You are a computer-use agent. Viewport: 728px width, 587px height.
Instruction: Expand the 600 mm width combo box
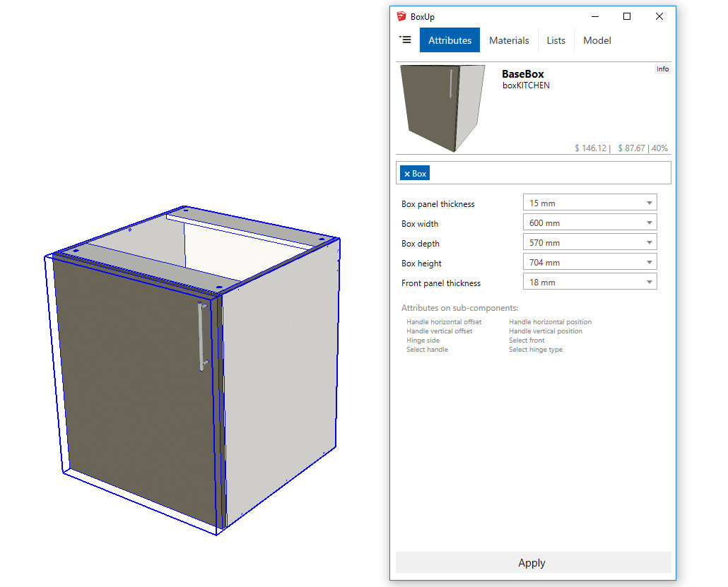click(590, 223)
